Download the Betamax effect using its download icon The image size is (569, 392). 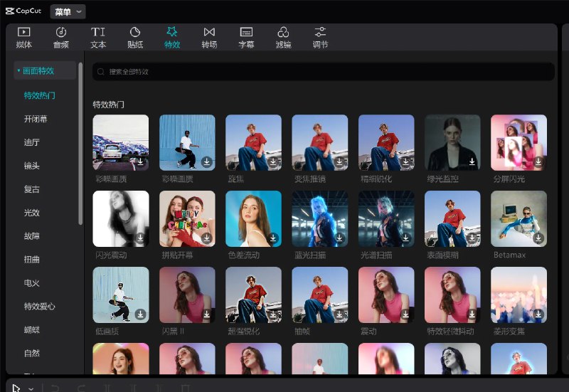(538, 238)
